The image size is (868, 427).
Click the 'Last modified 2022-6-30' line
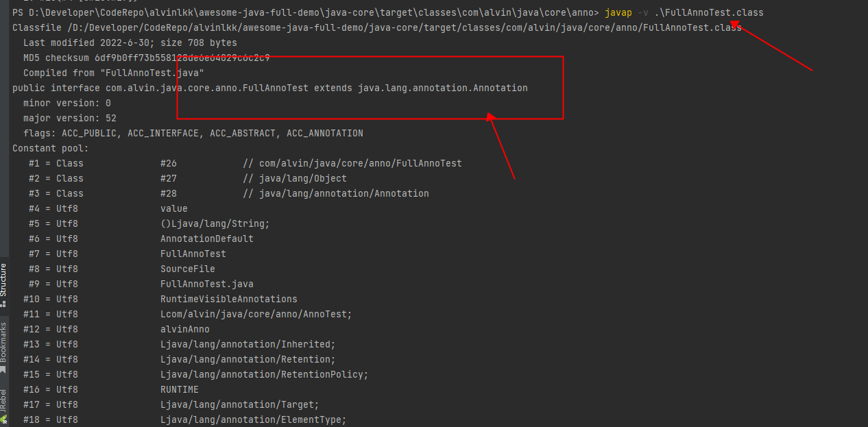pos(130,42)
